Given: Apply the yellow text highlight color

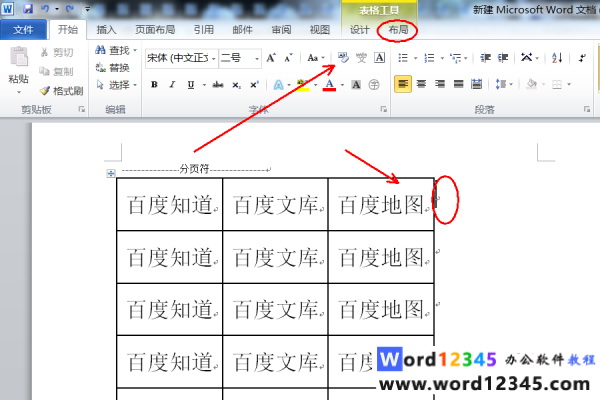Looking at the screenshot, I should [x=303, y=85].
